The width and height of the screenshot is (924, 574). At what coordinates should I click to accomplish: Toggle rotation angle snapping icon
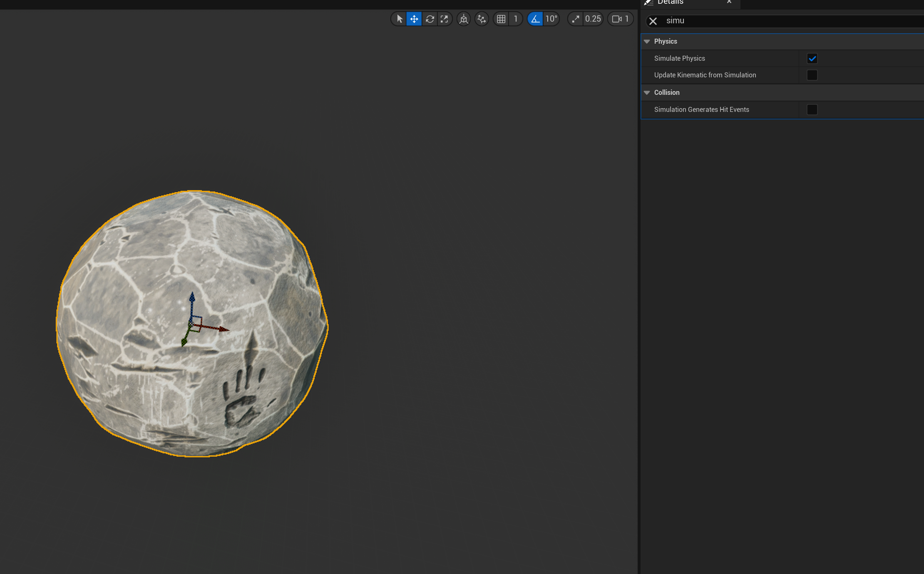pos(535,19)
